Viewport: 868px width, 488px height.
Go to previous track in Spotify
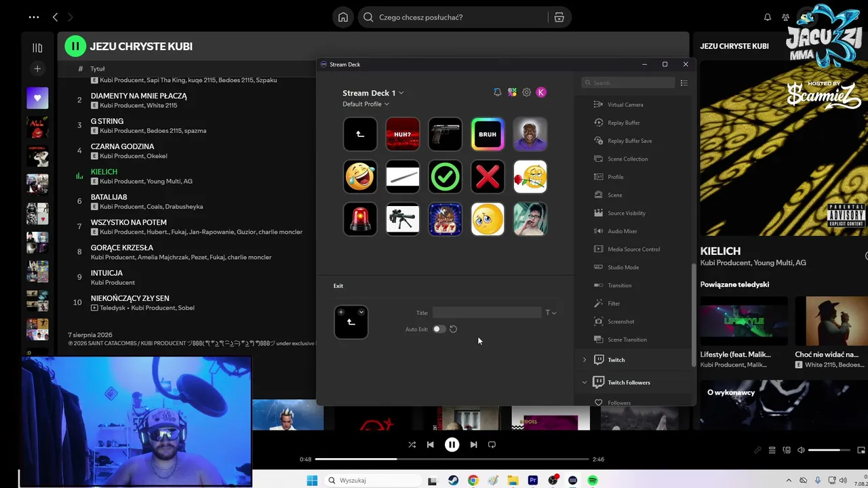pyautogui.click(x=430, y=445)
